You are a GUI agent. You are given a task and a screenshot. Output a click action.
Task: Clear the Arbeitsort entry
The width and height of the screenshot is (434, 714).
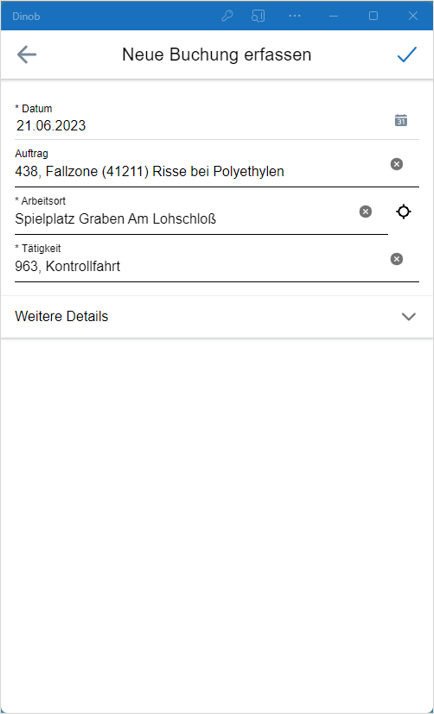[365, 211]
